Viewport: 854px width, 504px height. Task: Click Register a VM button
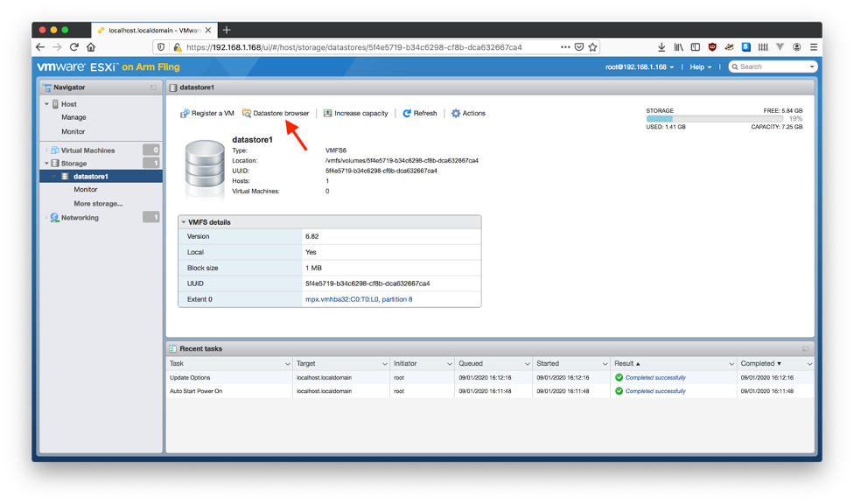tap(207, 114)
